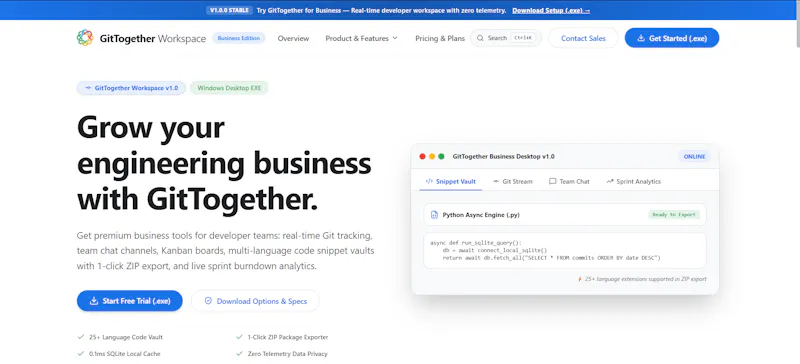Click the Python file icon
The height and width of the screenshot is (364, 800).
[434, 215]
